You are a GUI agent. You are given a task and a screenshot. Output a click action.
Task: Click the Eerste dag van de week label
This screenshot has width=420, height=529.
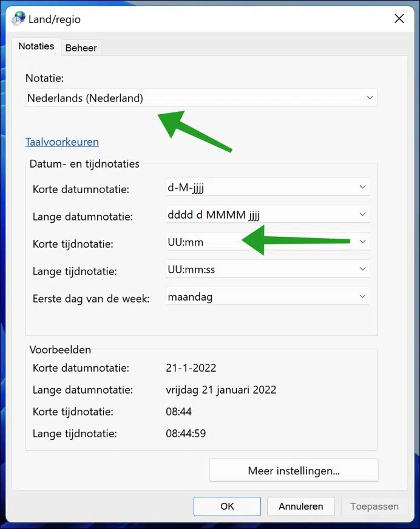(91, 299)
